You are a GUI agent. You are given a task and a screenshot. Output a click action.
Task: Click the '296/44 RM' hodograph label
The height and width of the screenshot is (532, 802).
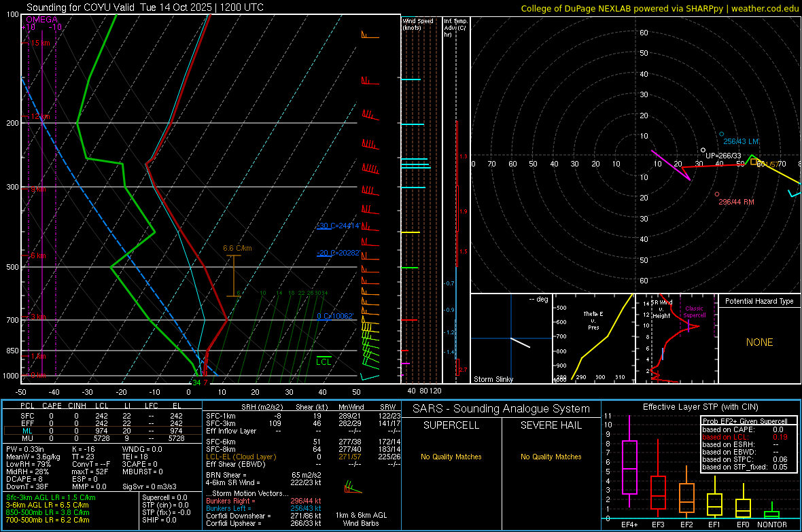click(x=736, y=202)
